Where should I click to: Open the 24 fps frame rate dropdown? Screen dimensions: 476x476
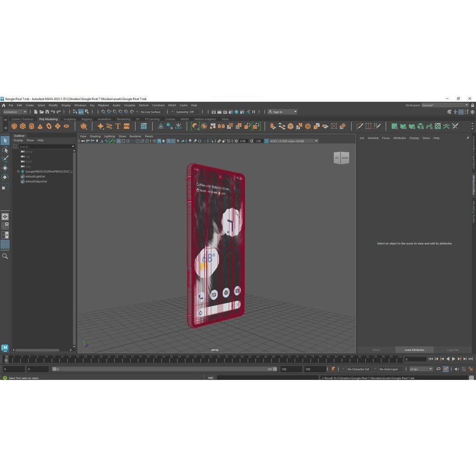[421, 369]
